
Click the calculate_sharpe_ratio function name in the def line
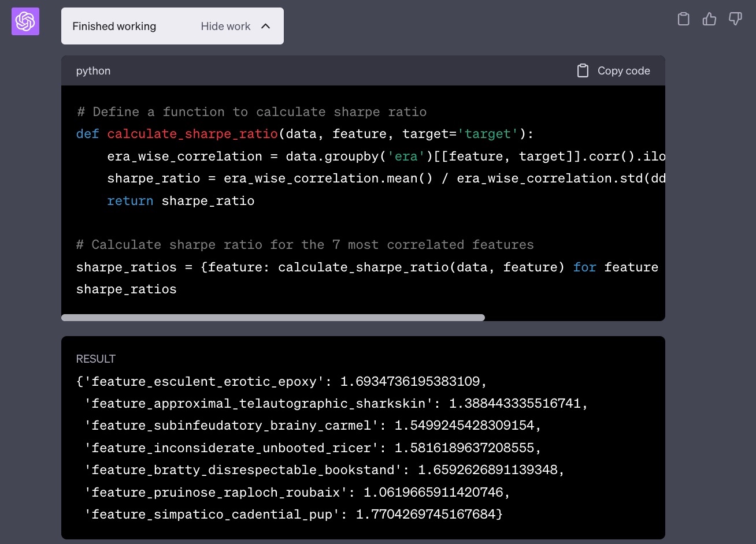(192, 134)
